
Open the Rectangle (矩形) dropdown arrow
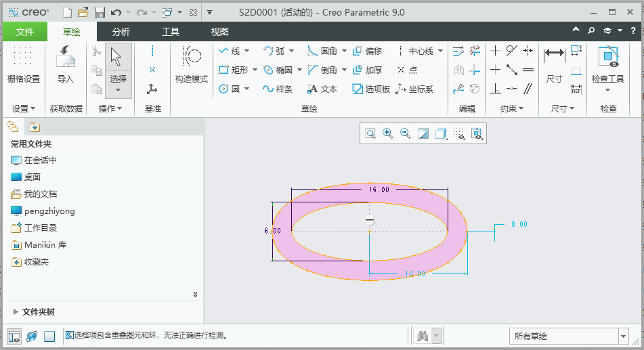(x=255, y=70)
